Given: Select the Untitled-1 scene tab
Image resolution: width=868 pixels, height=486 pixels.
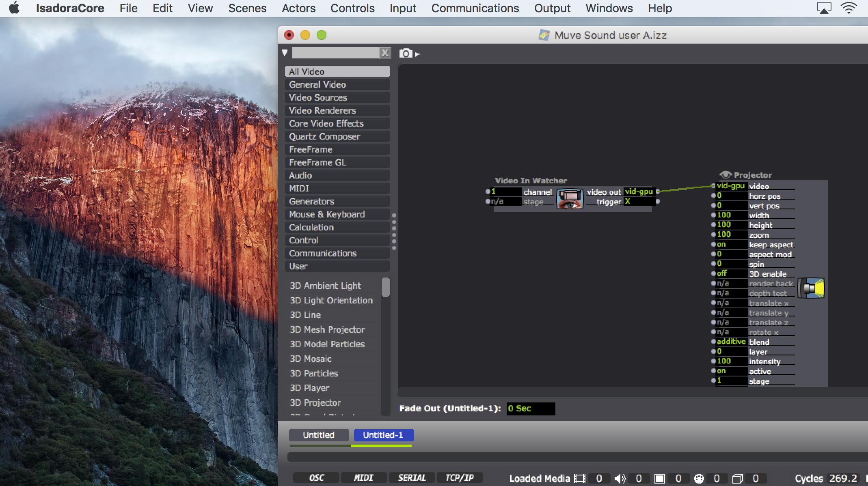Looking at the screenshot, I should click(x=382, y=435).
